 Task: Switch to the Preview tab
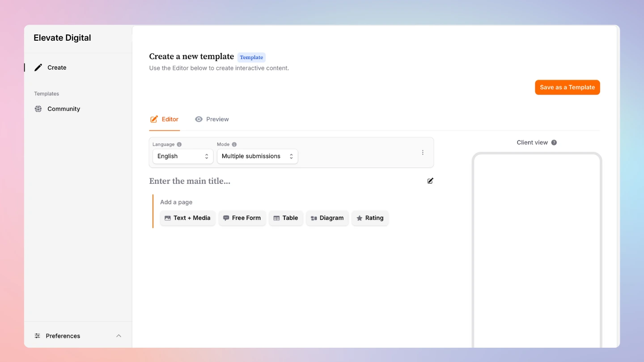click(x=212, y=119)
